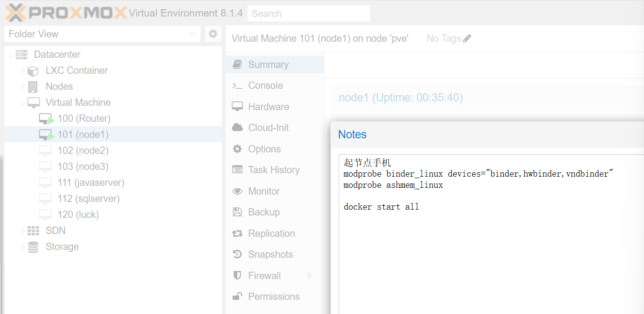The image size is (644, 314).
Task: Click the Firewall shield icon
Action: pyautogui.click(x=237, y=276)
